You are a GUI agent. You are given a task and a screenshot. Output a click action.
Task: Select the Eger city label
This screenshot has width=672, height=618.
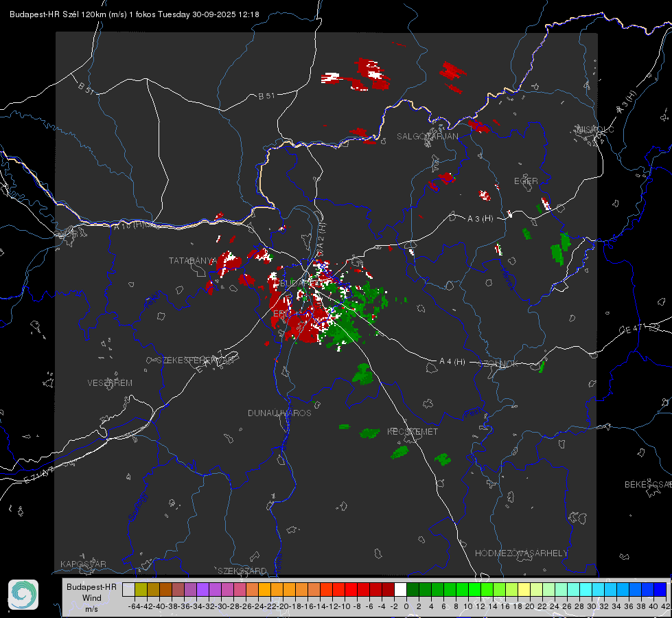click(526, 181)
